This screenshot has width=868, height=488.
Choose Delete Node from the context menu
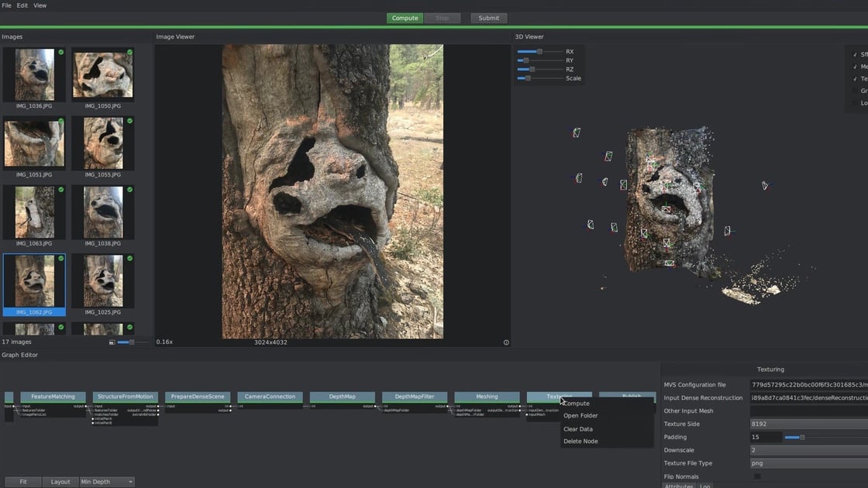(580, 441)
